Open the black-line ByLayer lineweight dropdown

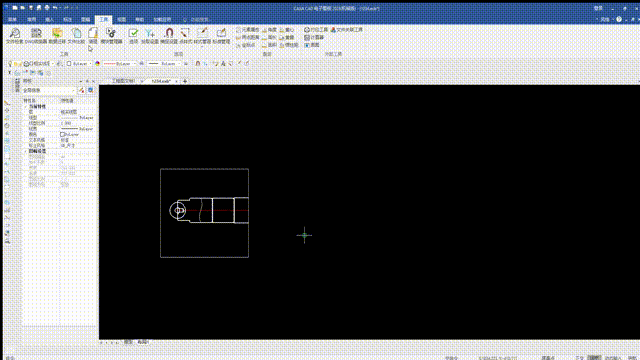coord(165,64)
